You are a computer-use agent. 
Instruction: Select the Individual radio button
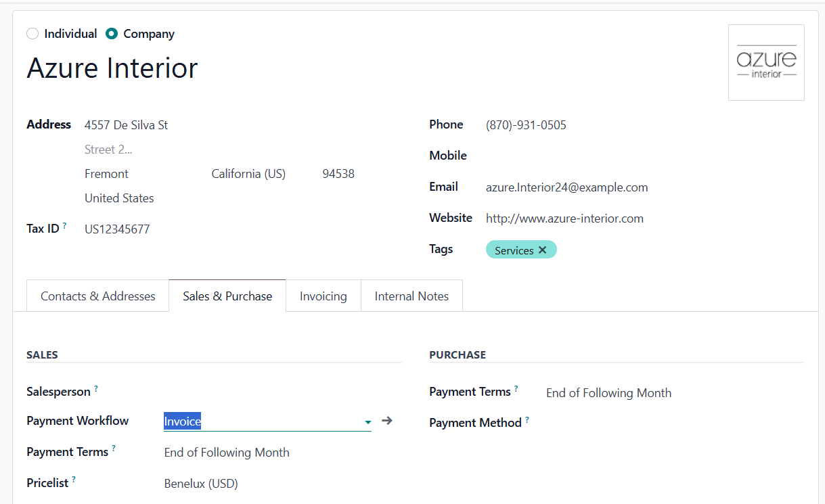pos(32,33)
